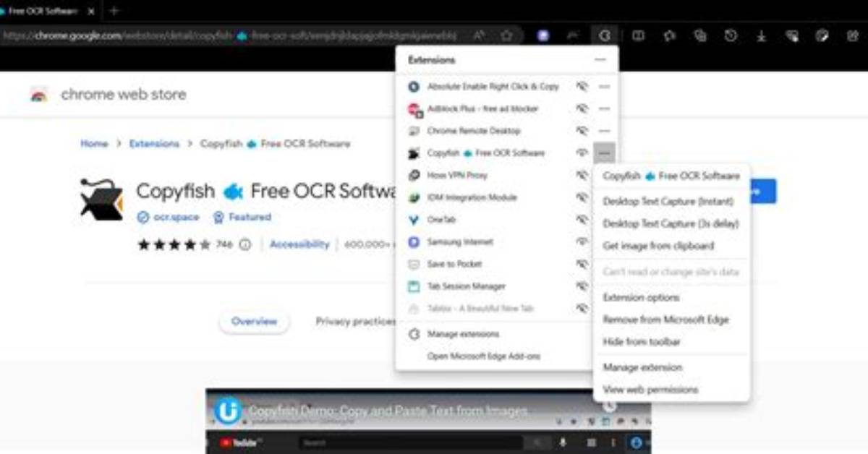Open the History toolbar icon

[x=731, y=35]
